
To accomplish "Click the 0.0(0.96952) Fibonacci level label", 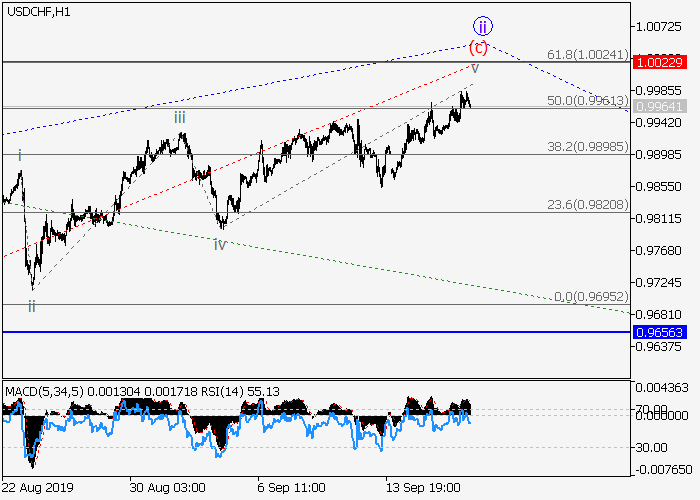I will point(590,297).
